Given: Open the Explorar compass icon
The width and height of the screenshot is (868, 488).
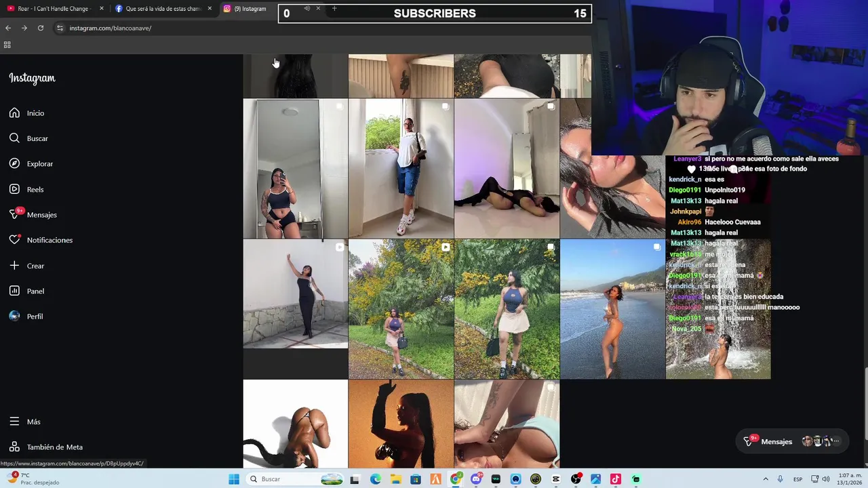Looking at the screenshot, I should click(x=14, y=163).
